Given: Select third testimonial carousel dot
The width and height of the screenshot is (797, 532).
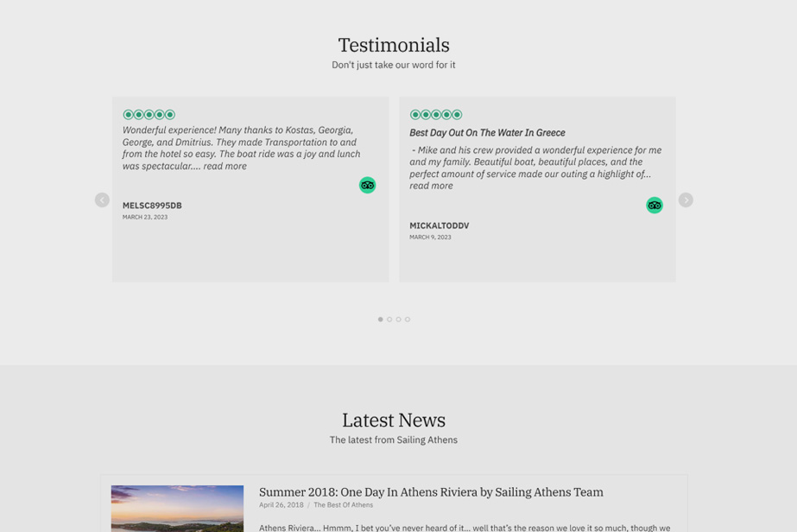Looking at the screenshot, I should pos(399,320).
